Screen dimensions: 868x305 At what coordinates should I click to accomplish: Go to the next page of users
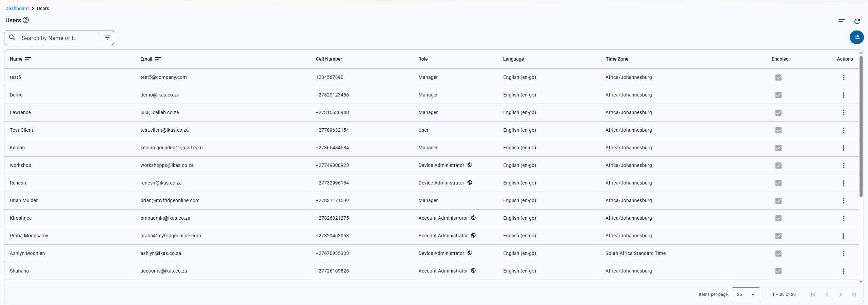point(841,295)
